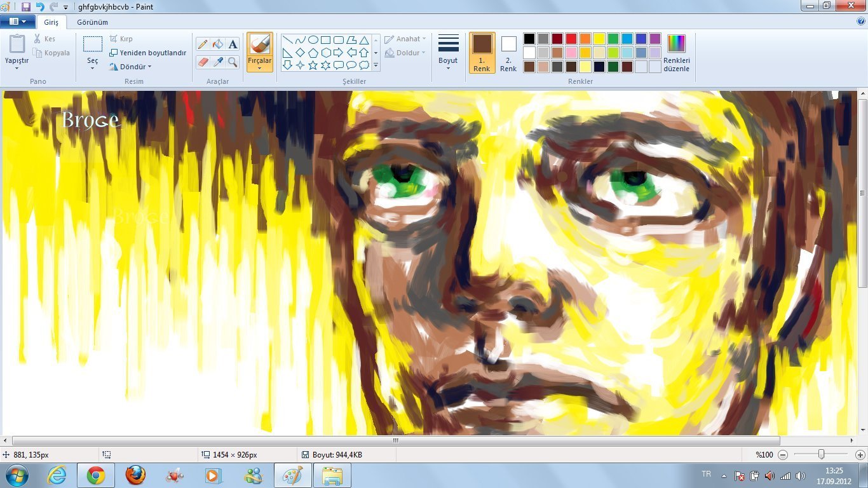This screenshot has height=488, width=868.
Task: Open the Paint file menu button
Action: click(17, 22)
